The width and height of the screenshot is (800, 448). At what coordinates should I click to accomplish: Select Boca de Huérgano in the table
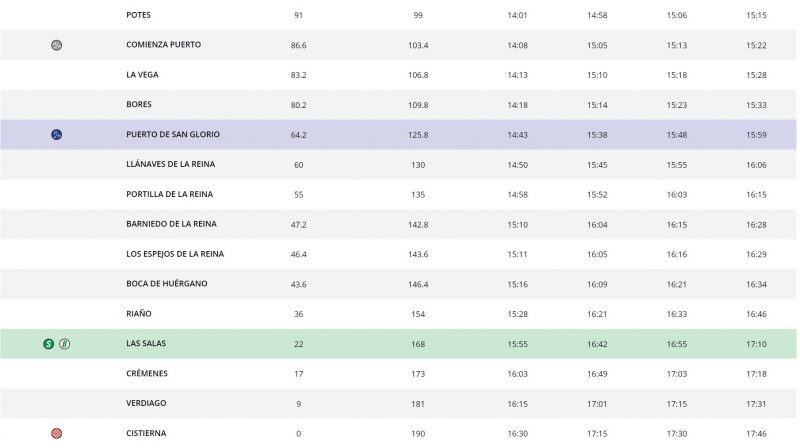(167, 284)
